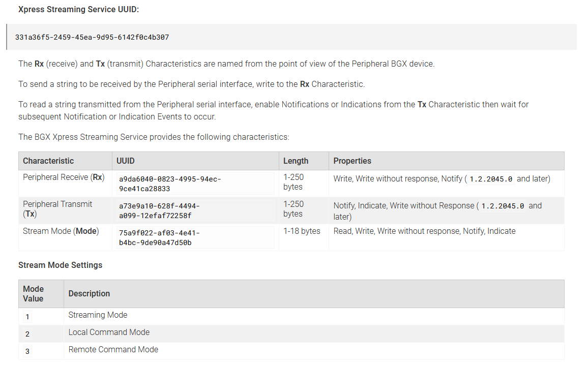Screen dimensions: 588x365
Task: Click the Remote Command Mode description
Action: point(113,350)
